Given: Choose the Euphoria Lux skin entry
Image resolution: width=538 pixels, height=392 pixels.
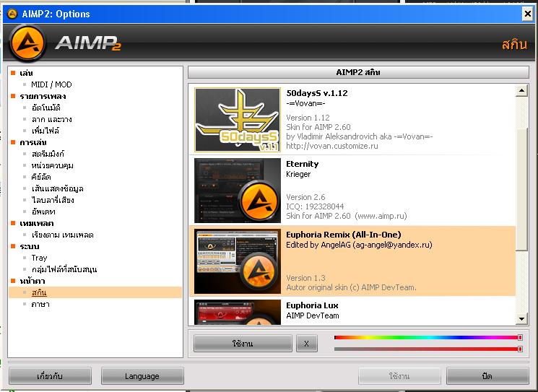Looking at the screenshot, I should click(352, 311).
